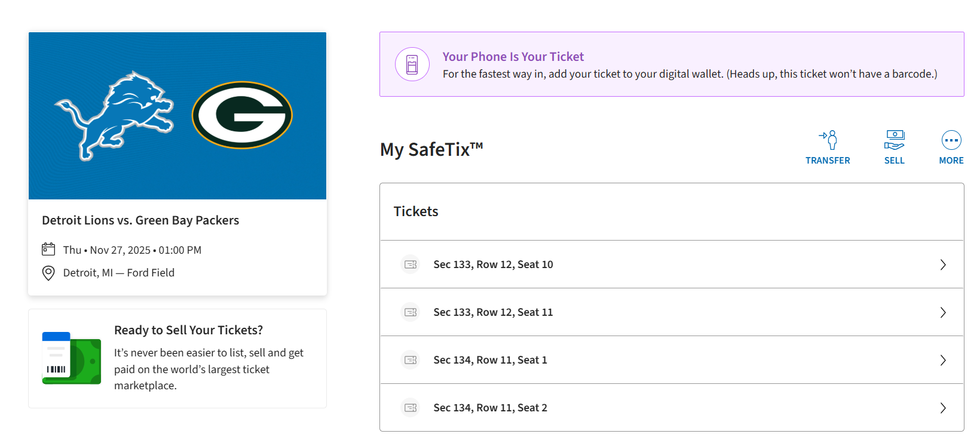Click the Sell tickets icon

click(x=894, y=140)
